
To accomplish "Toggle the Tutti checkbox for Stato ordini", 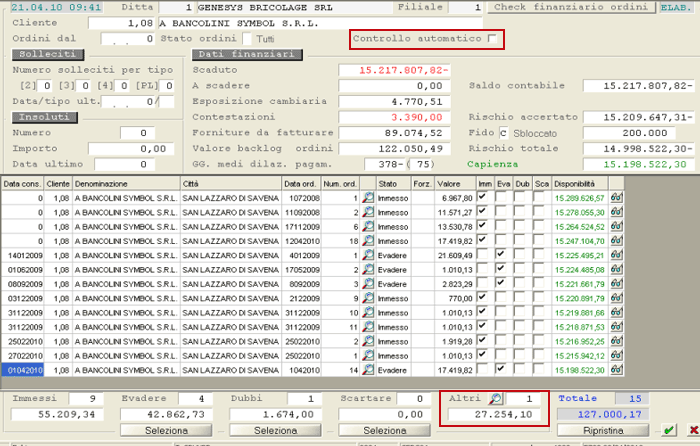I will (249, 39).
